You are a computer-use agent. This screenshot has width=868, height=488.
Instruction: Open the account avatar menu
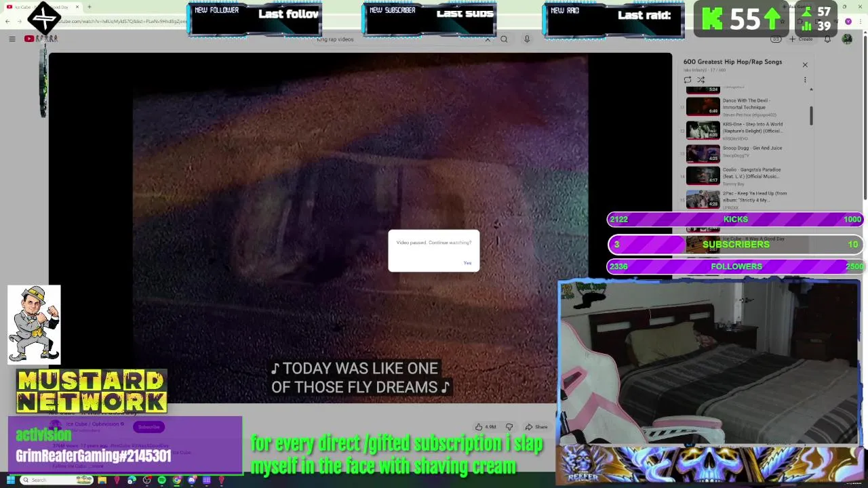pyautogui.click(x=847, y=39)
